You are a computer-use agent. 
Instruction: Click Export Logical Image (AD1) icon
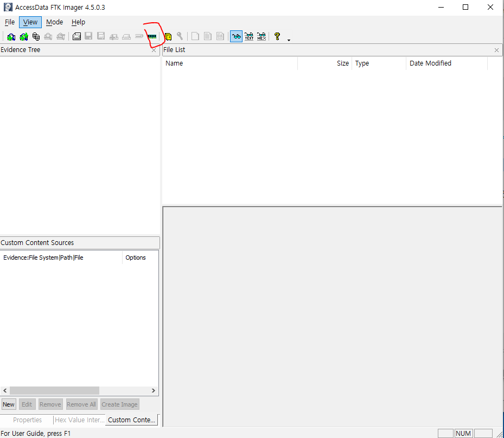[x=101, y=36]
